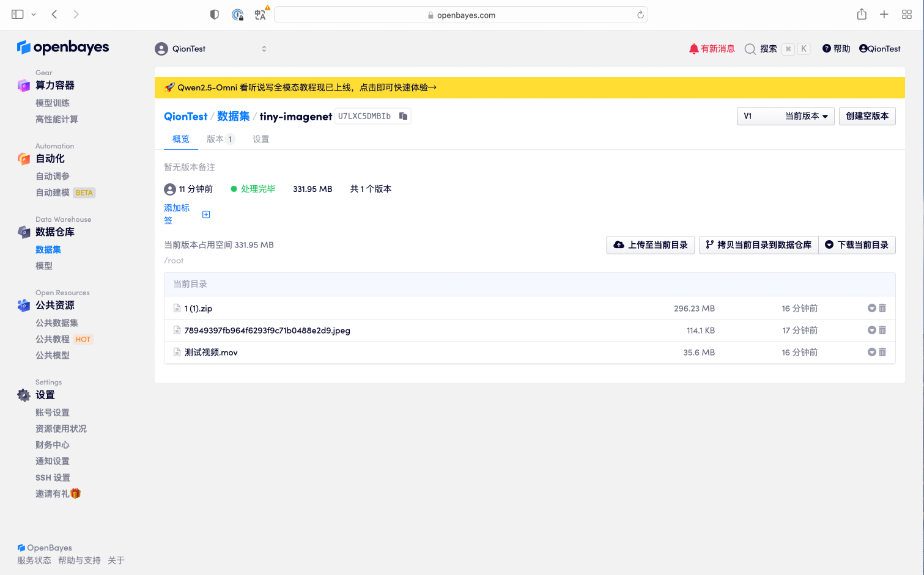The height and width of the screenshot is (575, 924).
Task: Click the add tag plus icon
Action: click(206, 214)
